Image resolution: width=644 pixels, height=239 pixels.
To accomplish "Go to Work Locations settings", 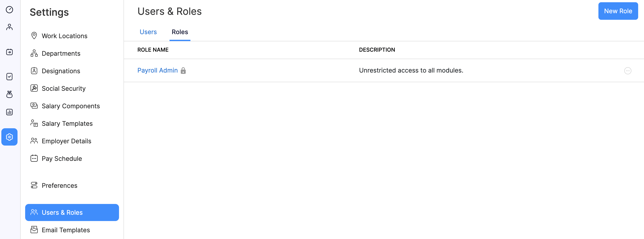I will [64, 36].
